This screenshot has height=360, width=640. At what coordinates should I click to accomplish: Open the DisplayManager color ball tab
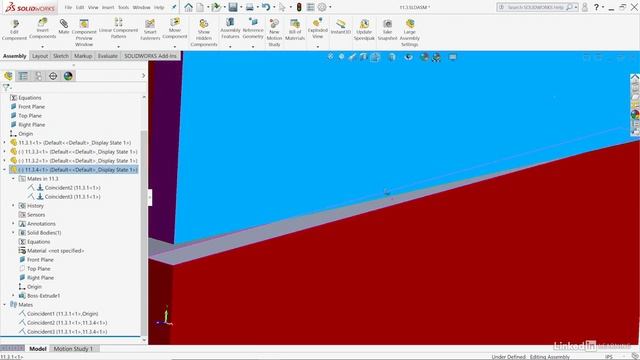click(x=68, y=76)
